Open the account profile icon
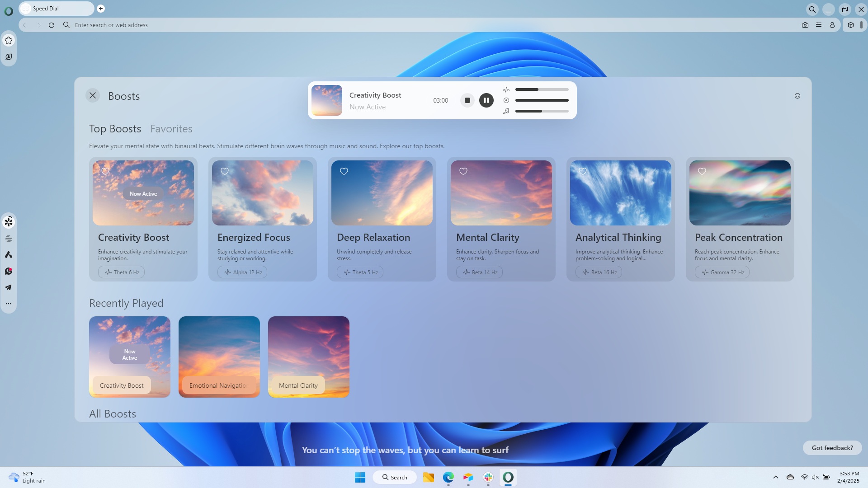This screenshot has width=868, height=488. pos(832,25)
